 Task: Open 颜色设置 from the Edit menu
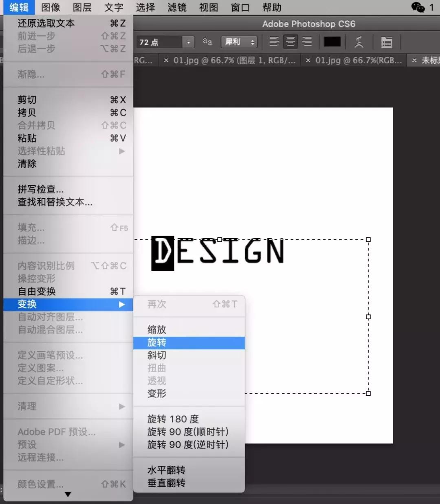point(38,484)
